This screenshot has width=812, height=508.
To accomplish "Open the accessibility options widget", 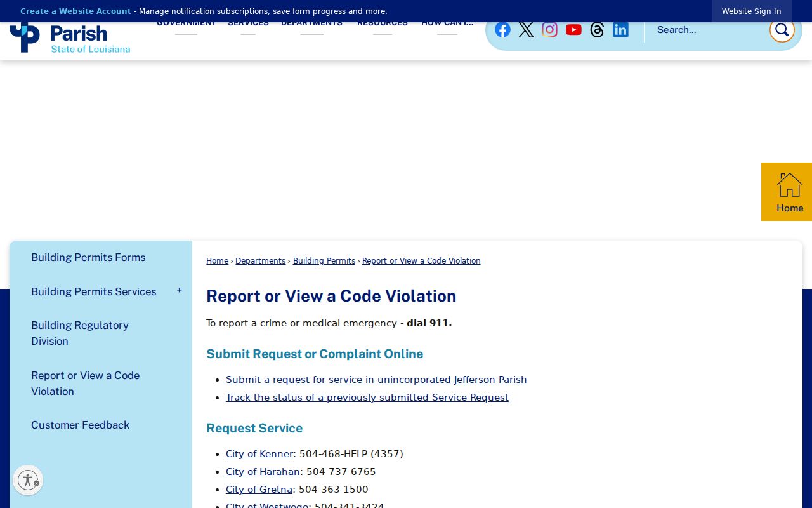I will 28,480.
